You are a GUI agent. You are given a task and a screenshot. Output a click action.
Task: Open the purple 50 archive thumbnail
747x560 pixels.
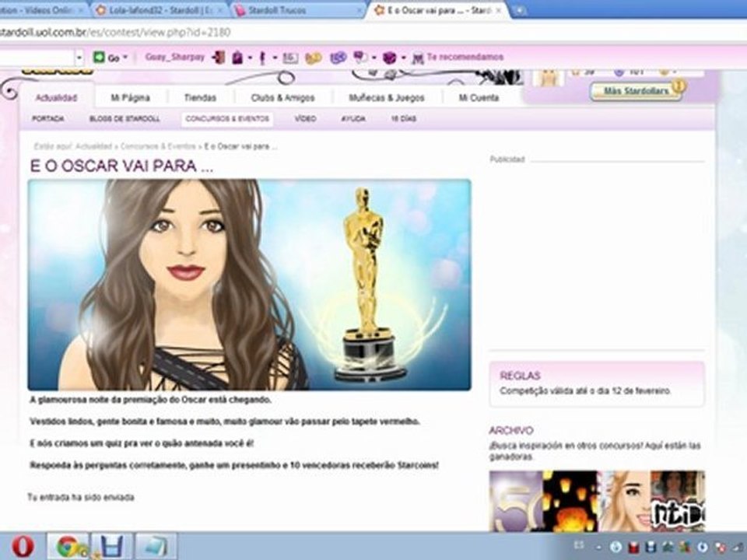(x=516, y=501)
